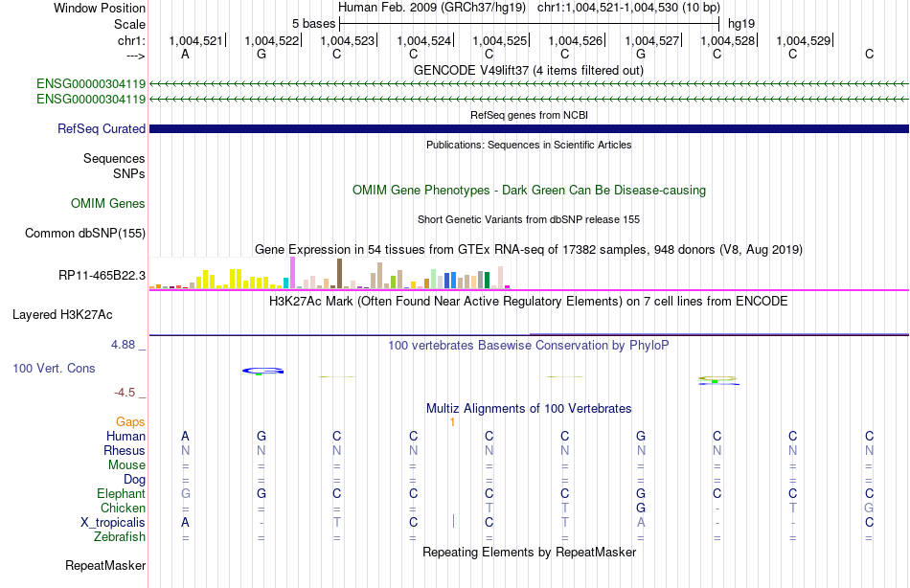Click the Layered H3K27Ac track label
This screenshot has width=910, height=588.
(62, 315)
